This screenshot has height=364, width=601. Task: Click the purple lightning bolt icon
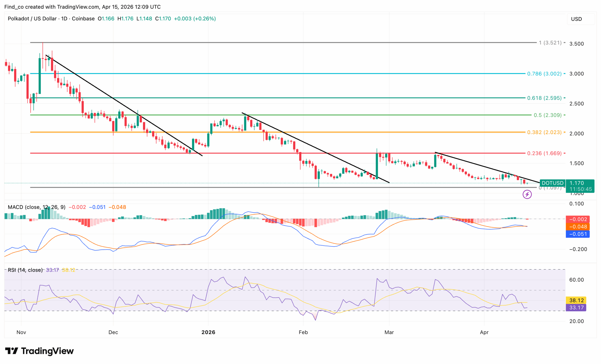[x=527, y=194]
